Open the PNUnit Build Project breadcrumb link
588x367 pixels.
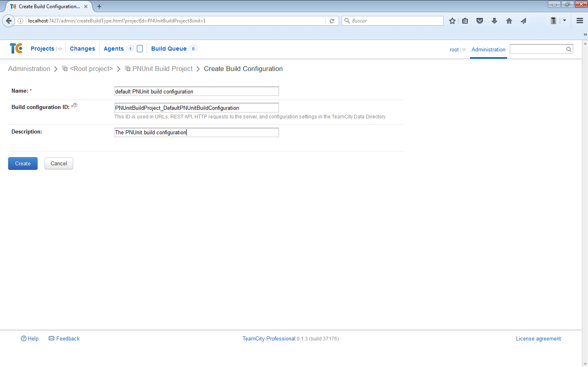162,69
